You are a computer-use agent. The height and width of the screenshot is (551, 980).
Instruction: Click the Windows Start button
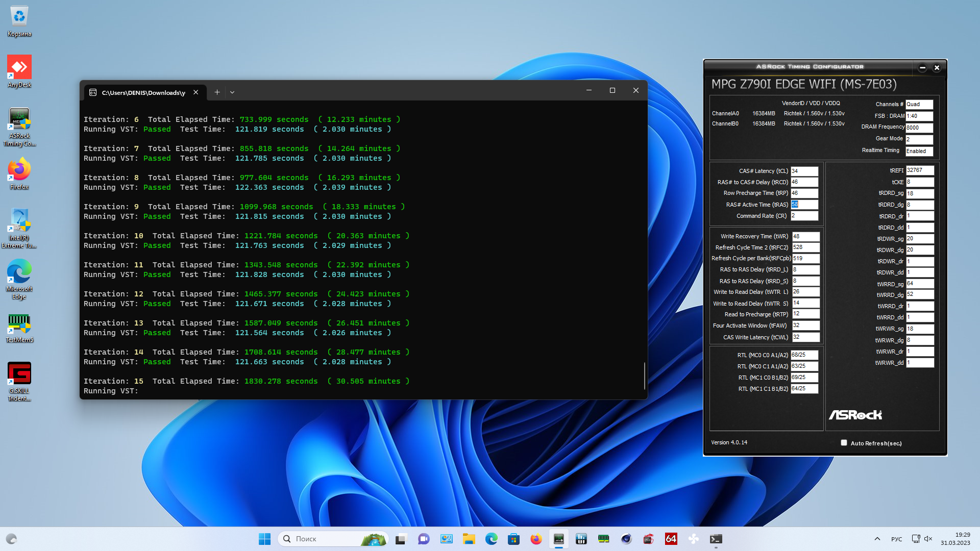[x=264, y=539]
